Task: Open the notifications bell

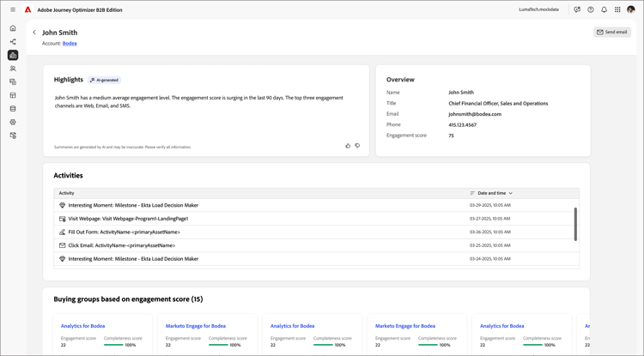Action: click(604, 9)
